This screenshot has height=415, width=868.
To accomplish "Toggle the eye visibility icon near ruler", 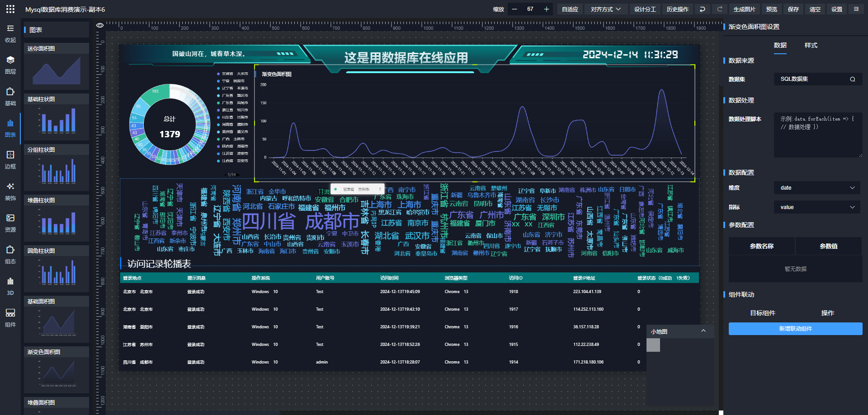I will pos(100,25).
